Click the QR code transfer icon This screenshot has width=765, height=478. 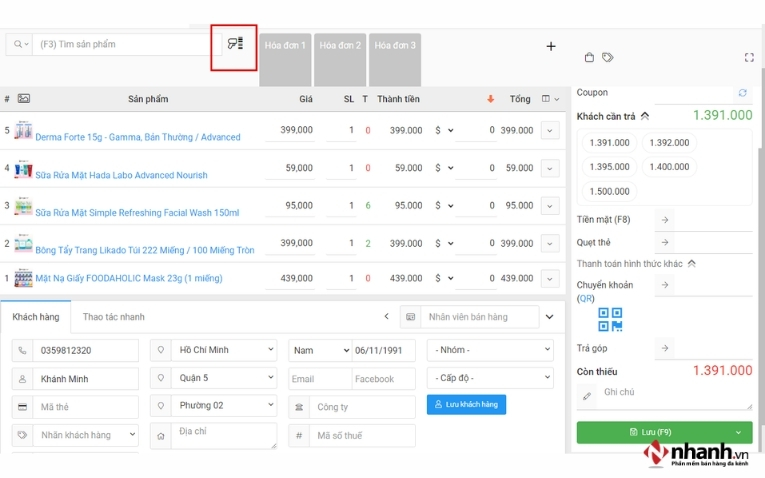610,320
